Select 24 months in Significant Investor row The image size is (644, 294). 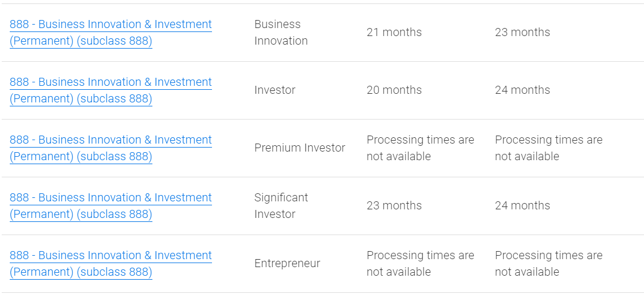point(523,206)
